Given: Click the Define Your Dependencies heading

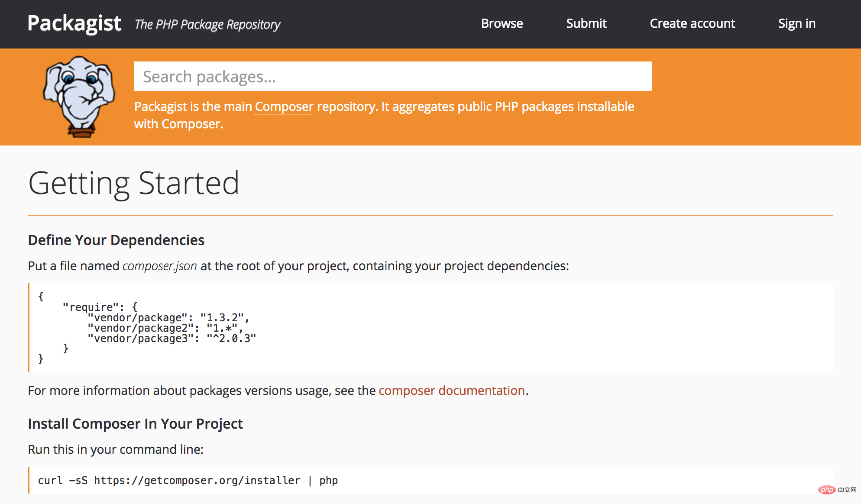Looking at the screenshot, I should pos(116,240).
